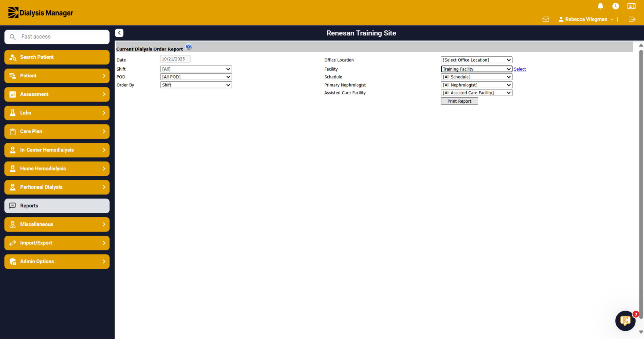Click the Select link next to Facility

click(x=520, y=69)
